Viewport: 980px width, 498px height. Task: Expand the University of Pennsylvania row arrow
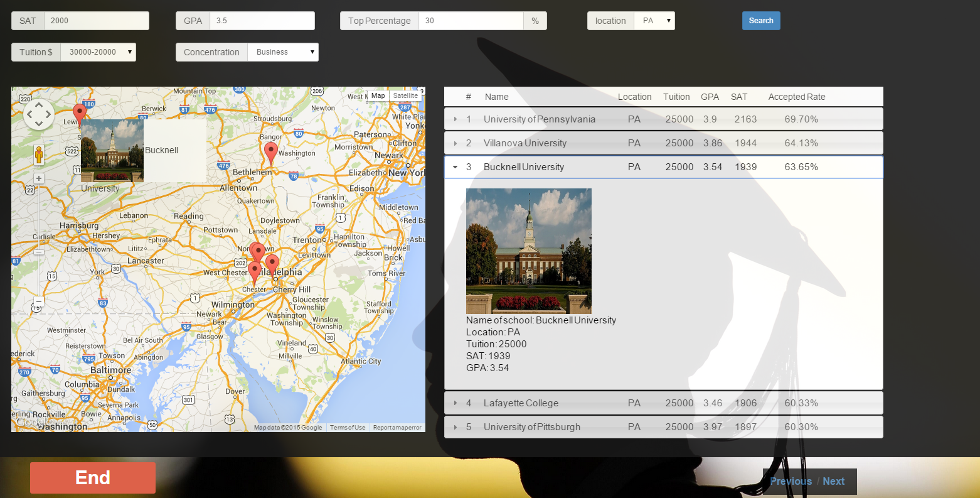pyautogui.click(x=455, y=119)
